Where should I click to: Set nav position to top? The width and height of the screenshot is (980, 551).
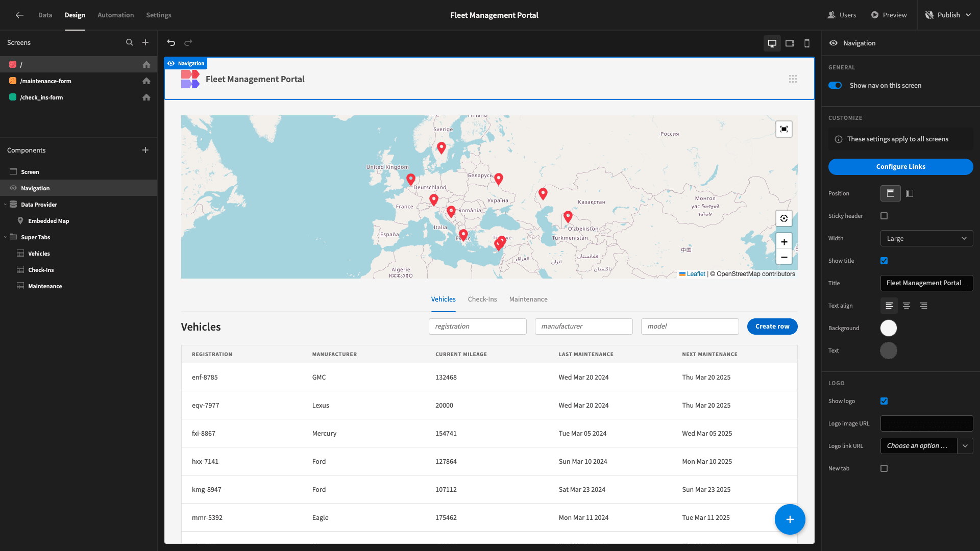click(x=891, y=193)
